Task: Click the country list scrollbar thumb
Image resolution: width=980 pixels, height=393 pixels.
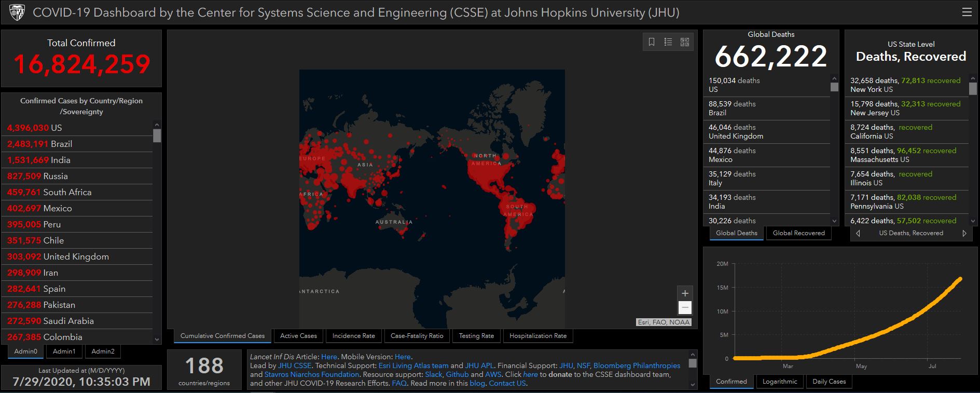Action: [157, 135]
